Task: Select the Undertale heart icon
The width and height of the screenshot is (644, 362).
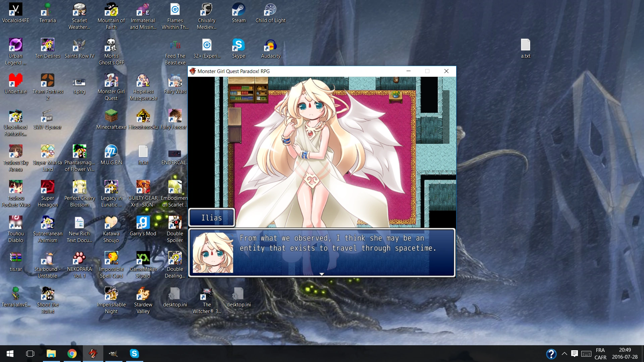Action: pos(15,80)
